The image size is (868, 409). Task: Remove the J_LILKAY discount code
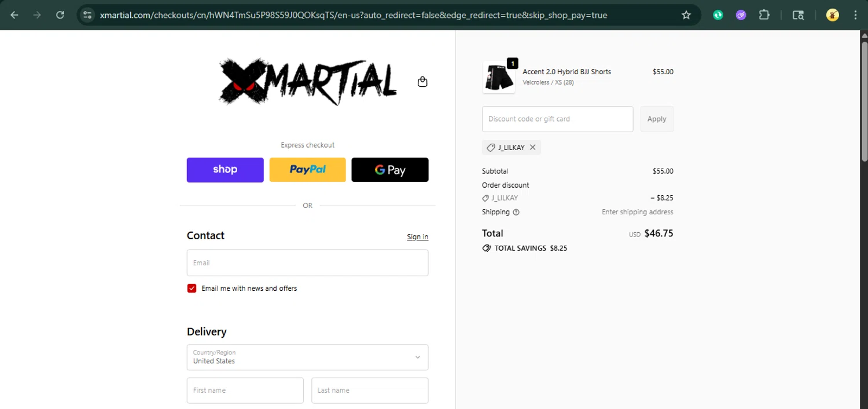[532, 147]
